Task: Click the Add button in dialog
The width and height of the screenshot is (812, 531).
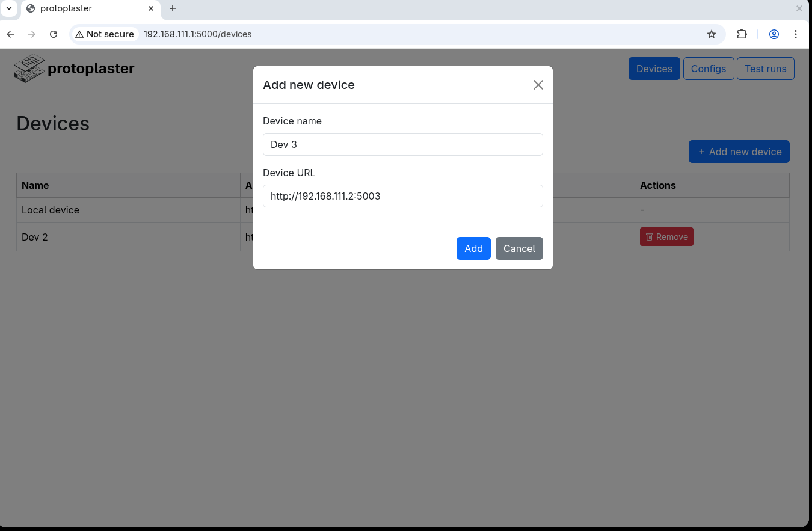Action: pyautogui.click(x=473, y=248)
